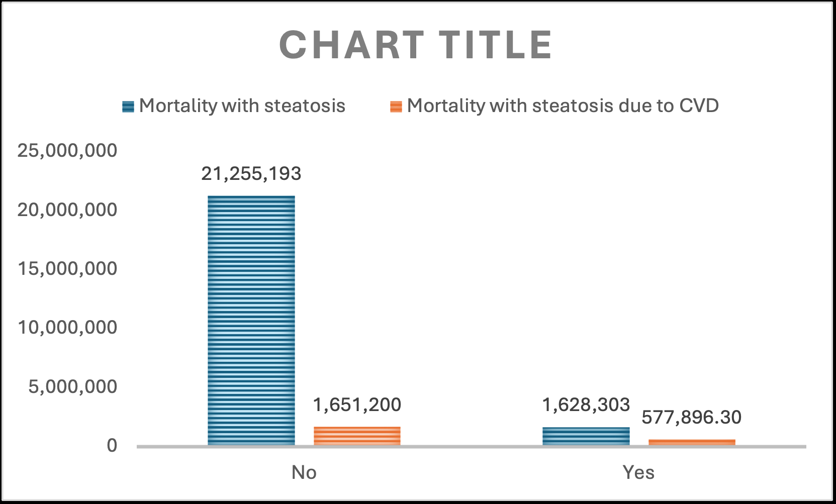Click the blue legend swatch for Mortality with steatosis
Viewport: 836px width, 504px height.
pos(128,107)
